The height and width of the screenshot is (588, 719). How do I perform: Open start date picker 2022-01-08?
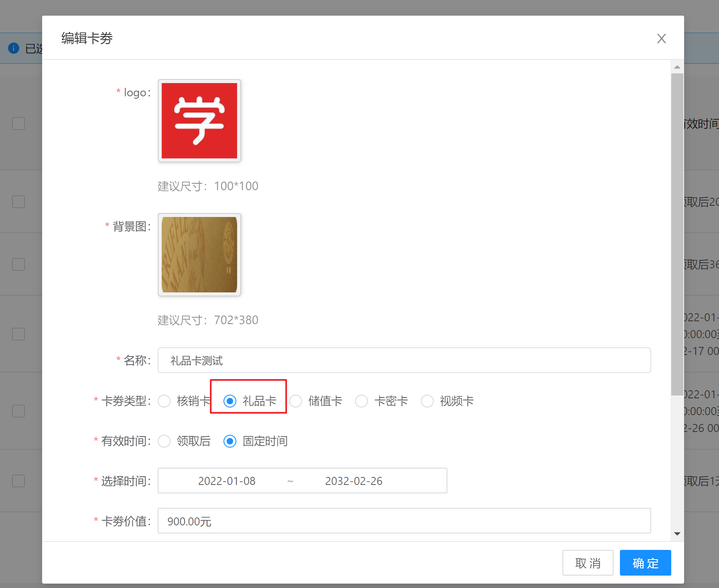[227, 481]
